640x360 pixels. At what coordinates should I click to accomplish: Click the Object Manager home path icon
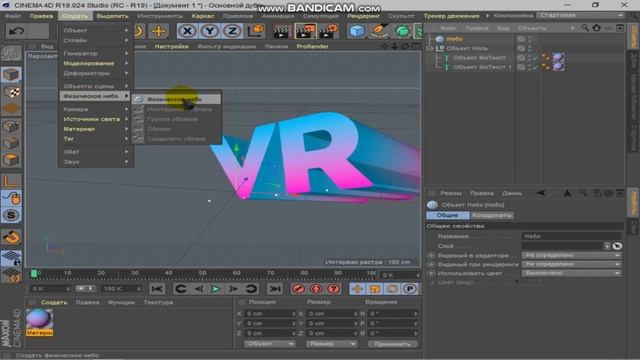[596, 28]
